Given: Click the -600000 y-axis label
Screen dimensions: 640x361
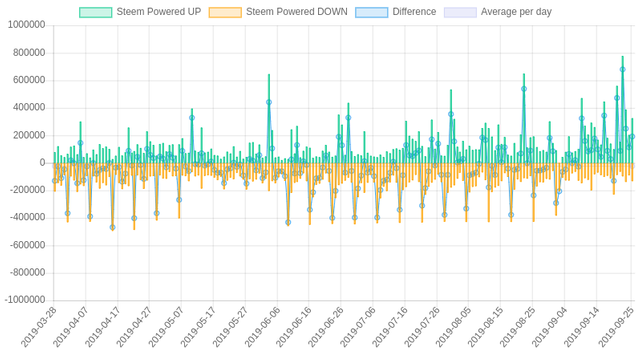Looking at the screenshot, I should (x=27, y=245).
